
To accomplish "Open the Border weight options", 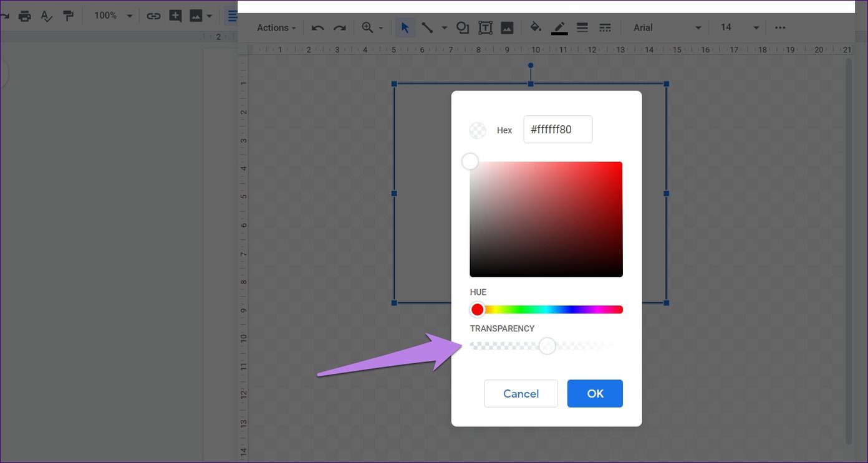I will (582, 28).
